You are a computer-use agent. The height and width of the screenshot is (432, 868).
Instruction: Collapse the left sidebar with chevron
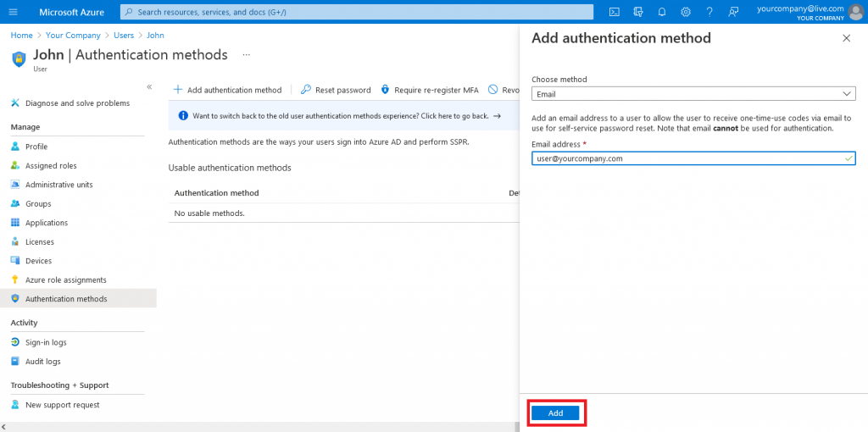tap(149, 86)
